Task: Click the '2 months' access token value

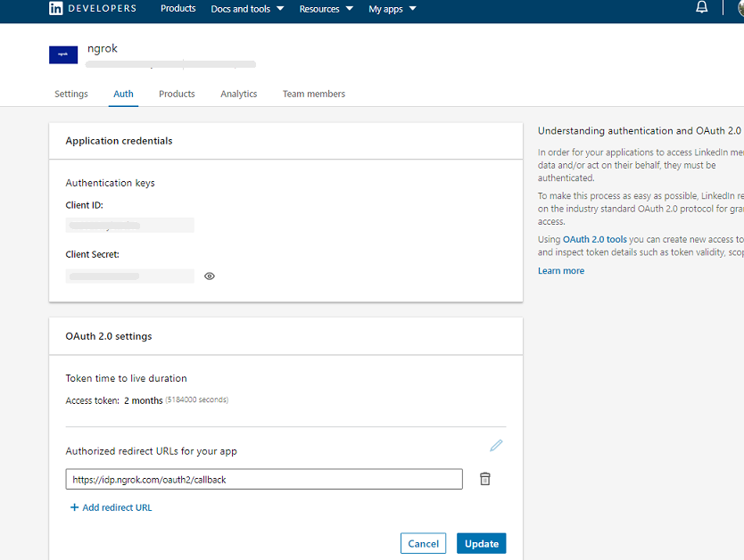Action: [144, 400]
